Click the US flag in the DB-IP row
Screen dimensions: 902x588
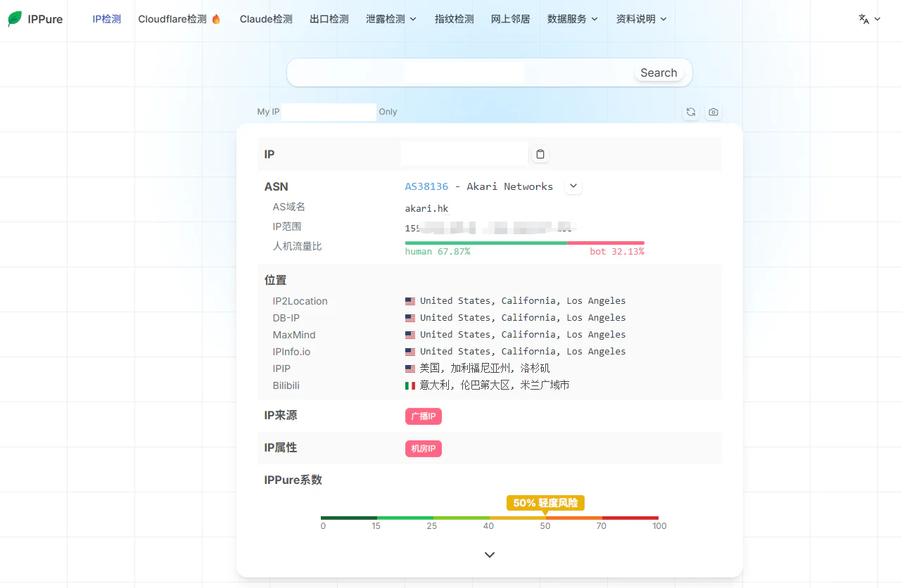(410, 318)
